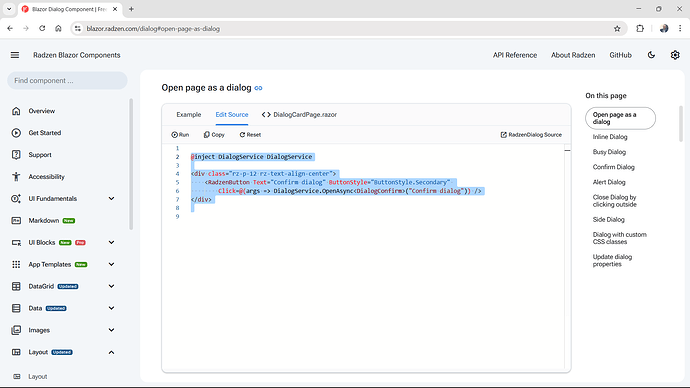Jump to Side Dialog section
The height and width of the screenshot is (388, 690).
coord(609,220)
